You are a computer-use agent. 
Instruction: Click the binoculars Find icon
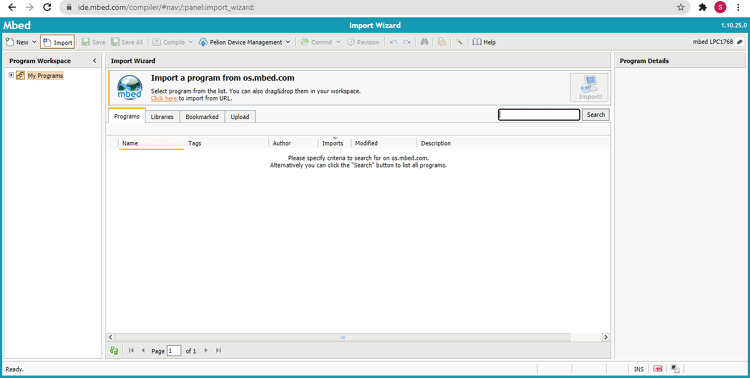pyautogui.click(x=424, y=42)
